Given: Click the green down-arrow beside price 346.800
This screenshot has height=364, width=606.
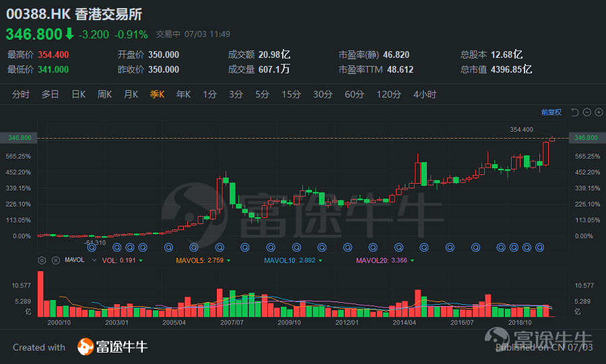Looking at the screenshot, I should 69,34.
